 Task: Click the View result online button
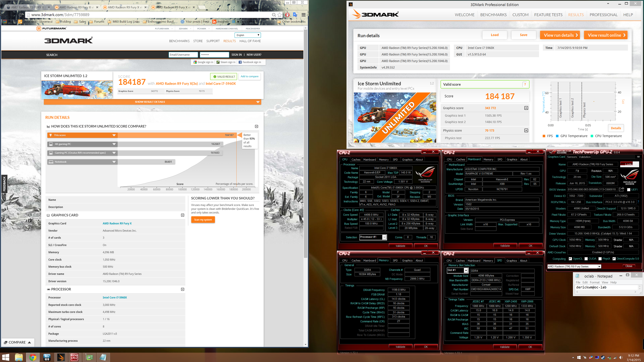click(x=606, y=35)
